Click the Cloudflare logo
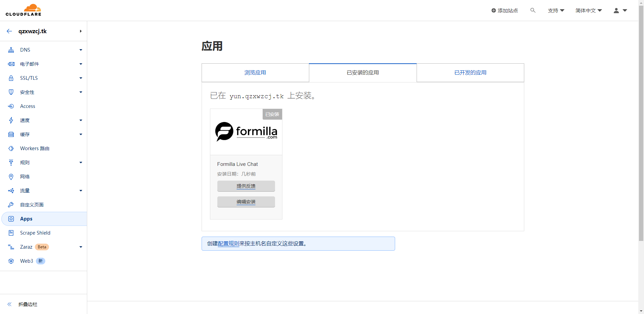Screen dimensions: 644x314 [x=23, y=10]
